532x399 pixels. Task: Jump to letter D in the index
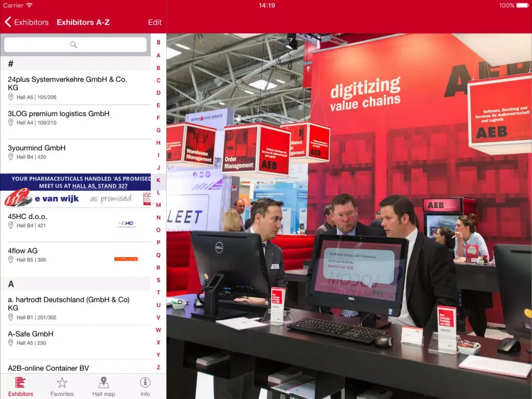tap(158, 93)
